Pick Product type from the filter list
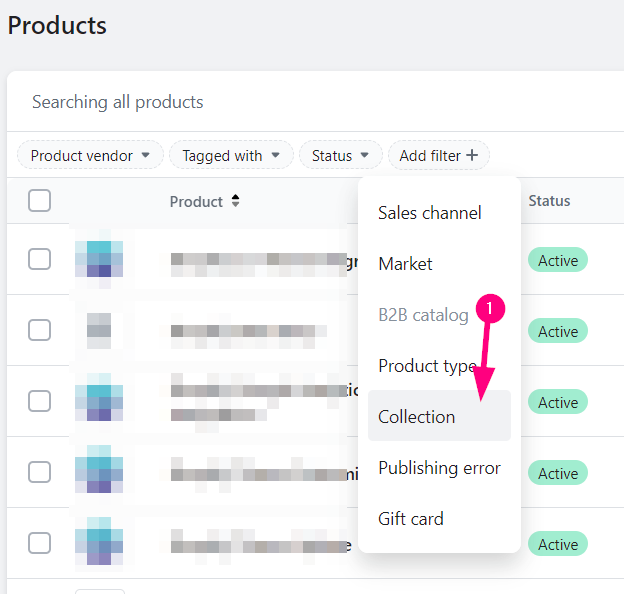This screenshot has width=624, height=594. [425, 366]
